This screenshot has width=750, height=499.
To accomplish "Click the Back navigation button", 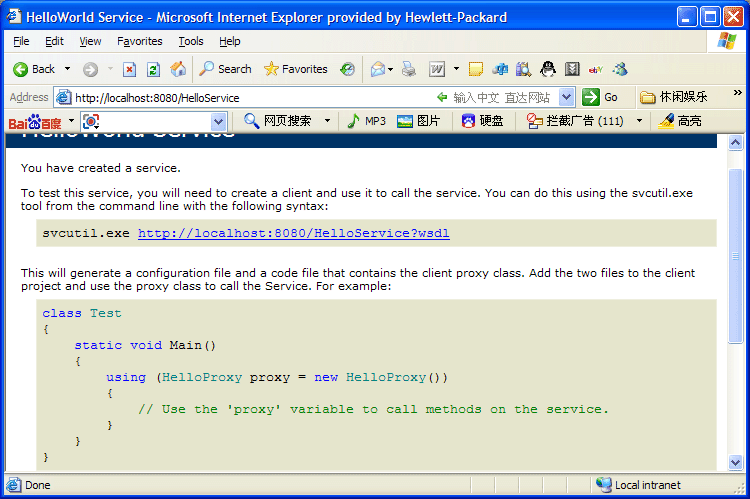I will tap(34, 69).
